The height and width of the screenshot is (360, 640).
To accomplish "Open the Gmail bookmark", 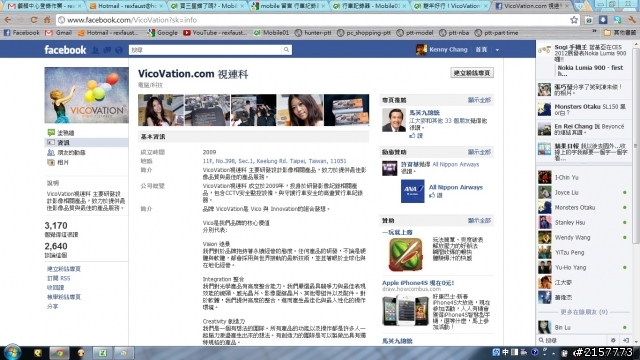I will [59, 33].
